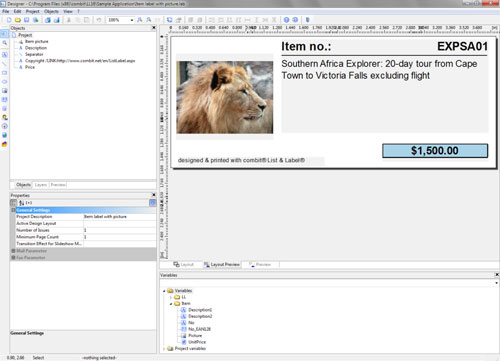Toggle alphabetical sorting in Properties panel
Screen dimensions: 500x361
coord(21,203)
